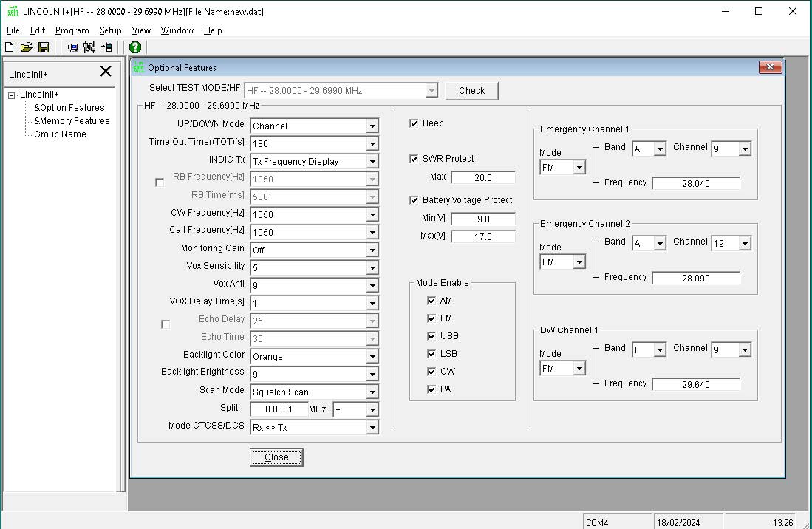
Task: Open the View menu
Action: click(x=141, y=30)
